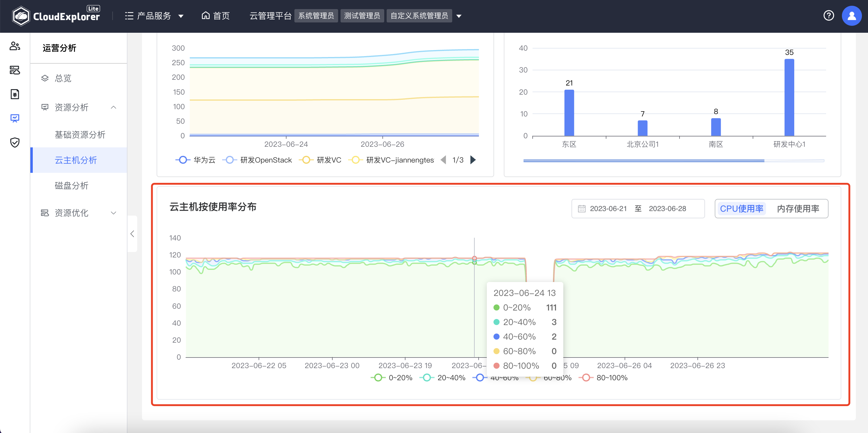Click the start date 2023-06-21 field

click(608, 209)
